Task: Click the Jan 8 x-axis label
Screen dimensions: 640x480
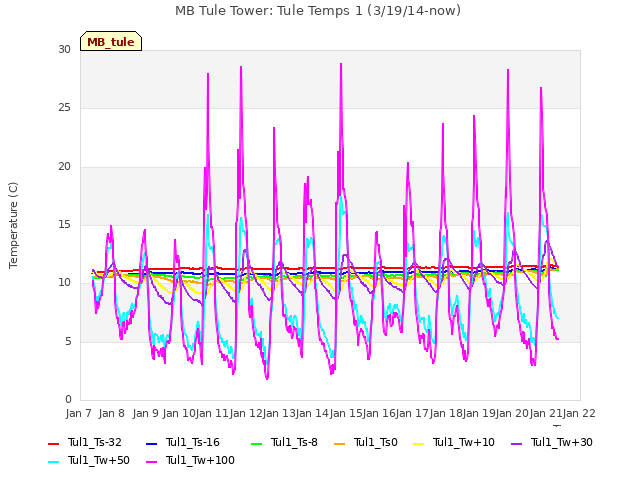Action: coord(111,414)
